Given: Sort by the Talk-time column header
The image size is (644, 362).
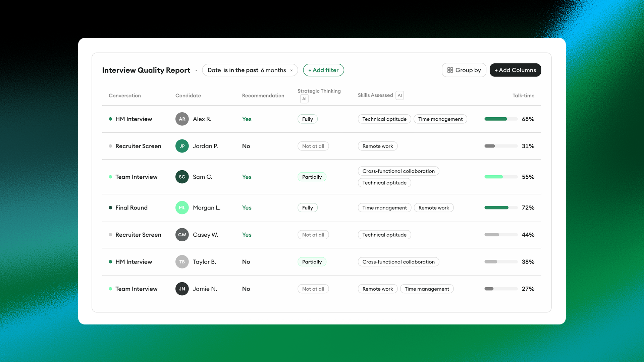Looking at the screenshot, I should pos(523,96).
